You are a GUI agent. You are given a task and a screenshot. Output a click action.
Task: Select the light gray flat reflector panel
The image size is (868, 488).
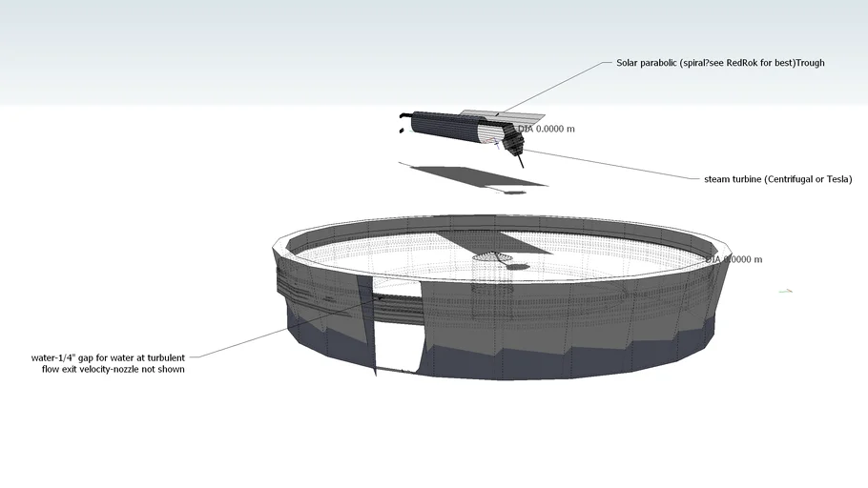(477, 116)
